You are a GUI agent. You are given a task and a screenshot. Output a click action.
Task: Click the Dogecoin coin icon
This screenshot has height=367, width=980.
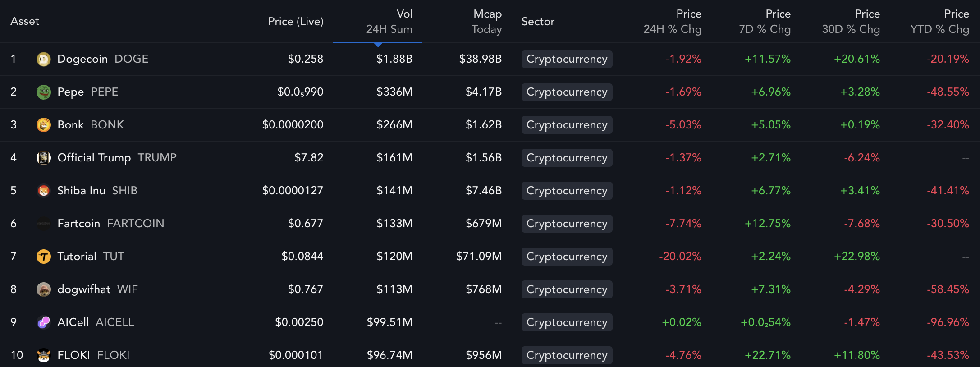coord(44,59)
